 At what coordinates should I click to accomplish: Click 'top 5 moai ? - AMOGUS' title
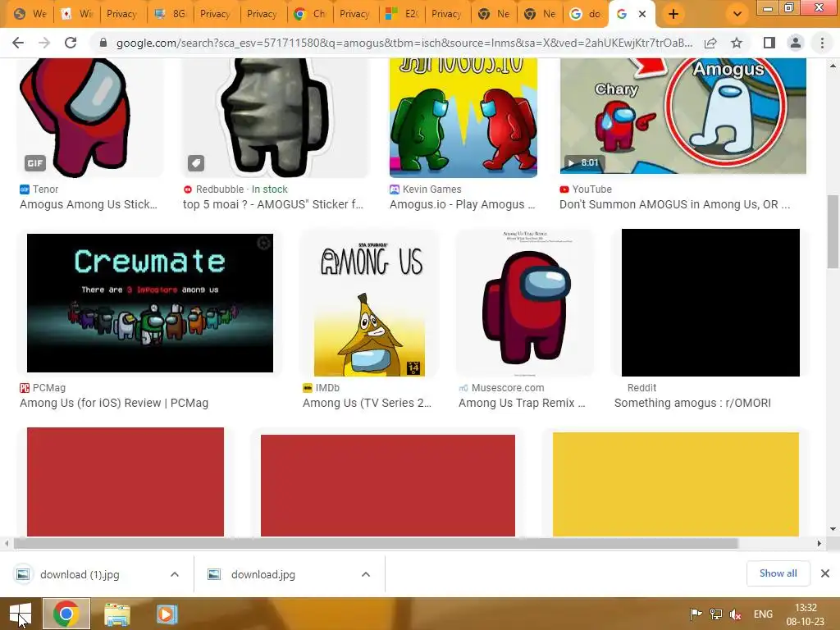click(272, 204)
